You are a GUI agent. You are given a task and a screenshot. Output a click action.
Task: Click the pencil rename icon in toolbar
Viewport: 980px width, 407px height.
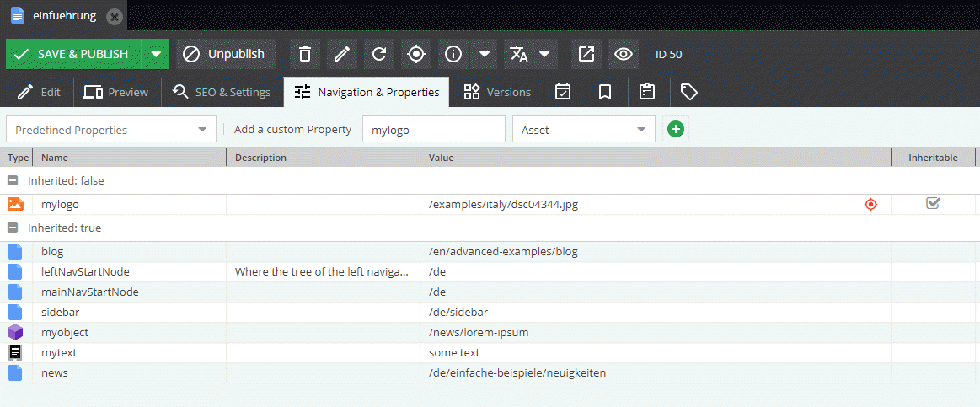click(342, 54)
